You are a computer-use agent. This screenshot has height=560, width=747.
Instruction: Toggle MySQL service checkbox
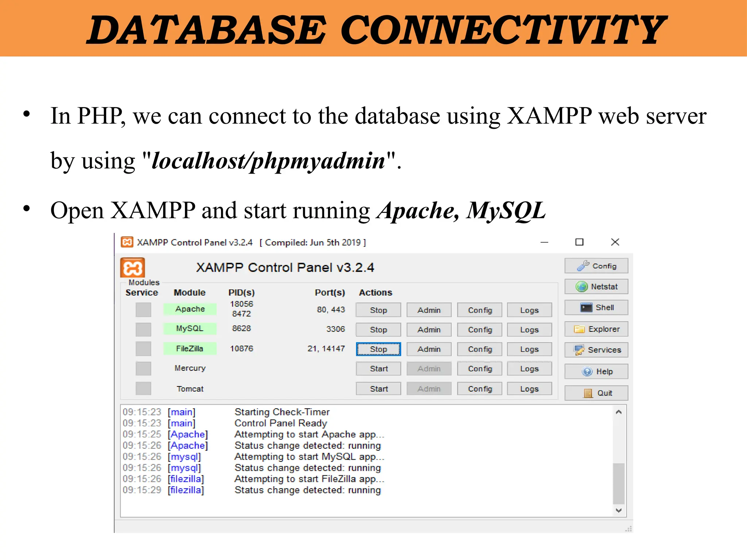coord(143,329)
